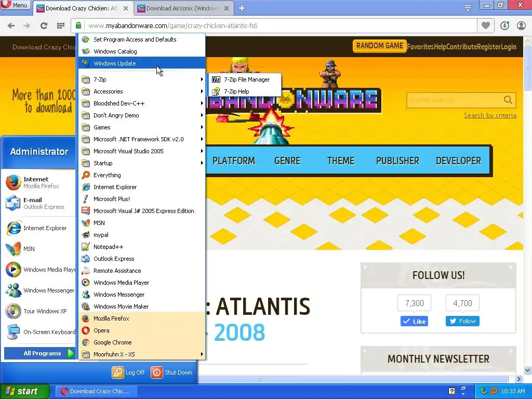This screenshot has height=399, width=532.
Task: Open Microsoft Plus! entry
Action: pyautogui.click(x=142, y=199)
